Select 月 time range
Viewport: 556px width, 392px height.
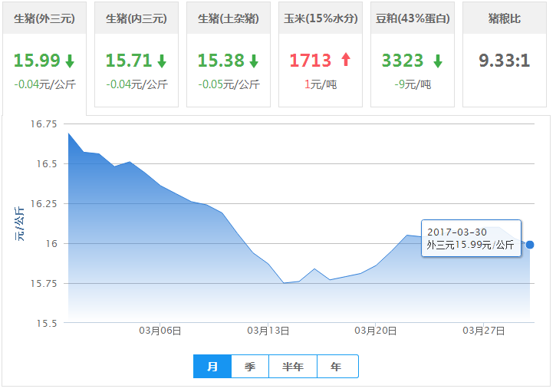(212, 367)
